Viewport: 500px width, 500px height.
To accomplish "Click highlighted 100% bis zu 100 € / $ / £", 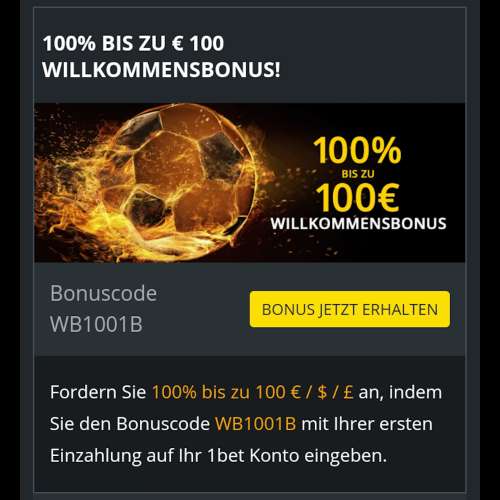I will [253, 392].
